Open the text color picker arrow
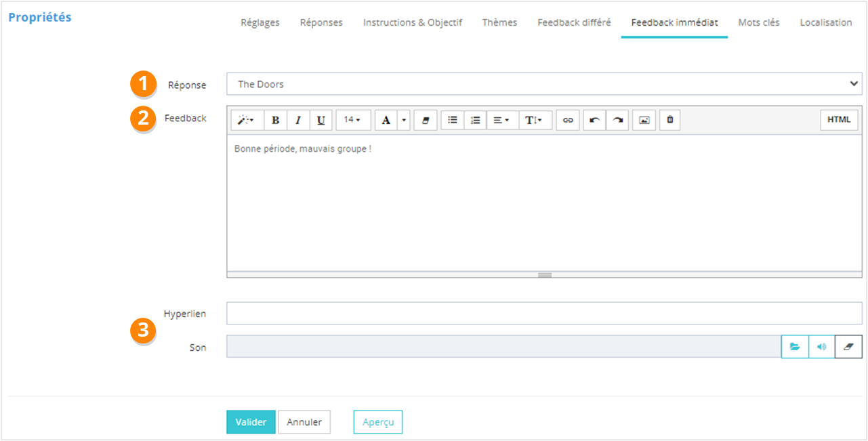Image resolution: width=868 pixels, height=441 pixels. coord(404,121)
